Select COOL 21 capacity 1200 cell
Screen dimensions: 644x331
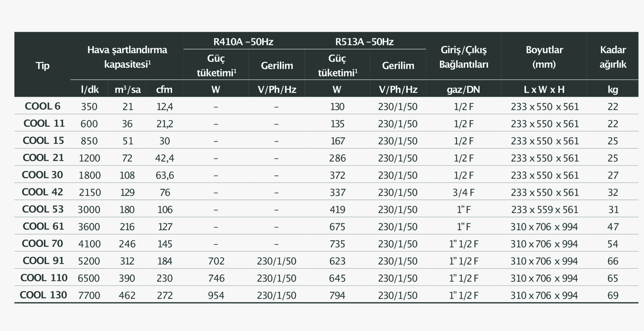90,158
